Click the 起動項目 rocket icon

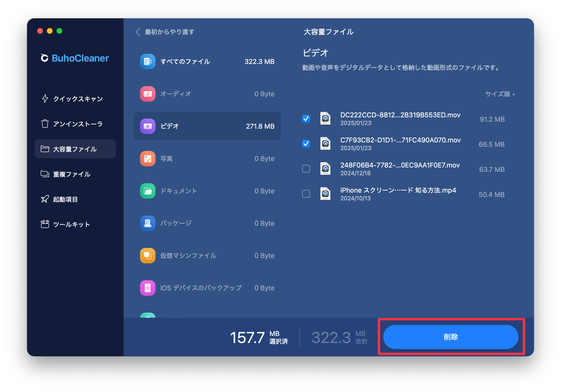pyautogui.click(x=45, y=199)
